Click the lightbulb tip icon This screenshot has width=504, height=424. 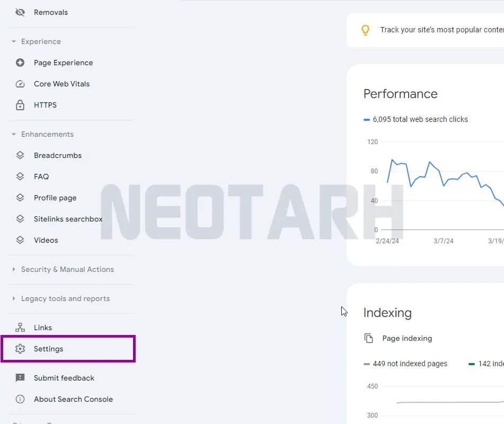(365, 30)
